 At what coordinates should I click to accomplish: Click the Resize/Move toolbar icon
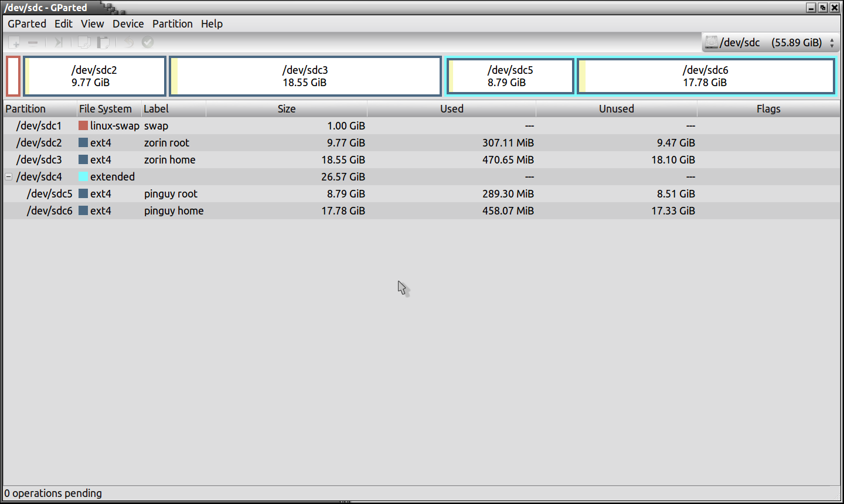coord(58,42)
